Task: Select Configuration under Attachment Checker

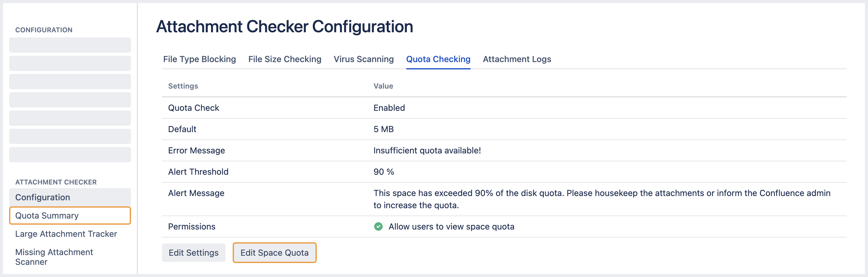Action: click(x=42, y=197)
